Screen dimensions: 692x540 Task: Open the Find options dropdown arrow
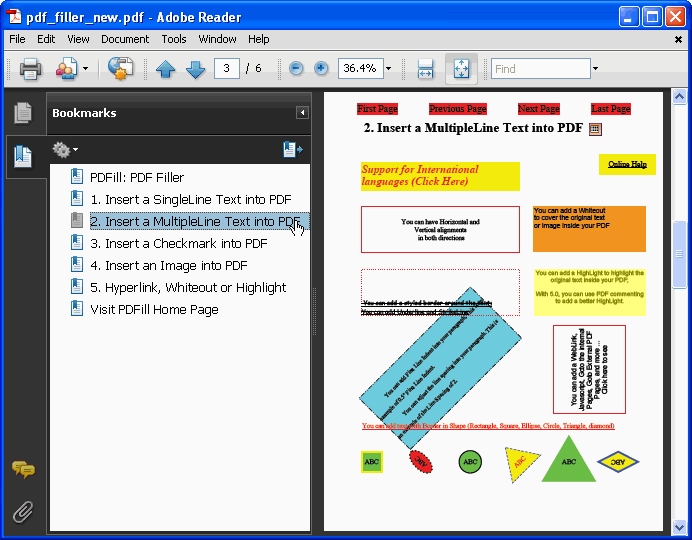coord(595,68)
